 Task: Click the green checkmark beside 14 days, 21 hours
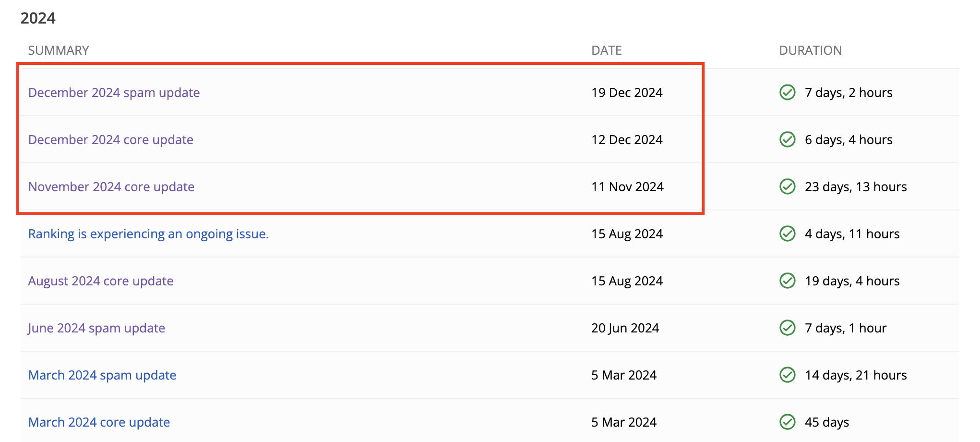coord(787,375)
